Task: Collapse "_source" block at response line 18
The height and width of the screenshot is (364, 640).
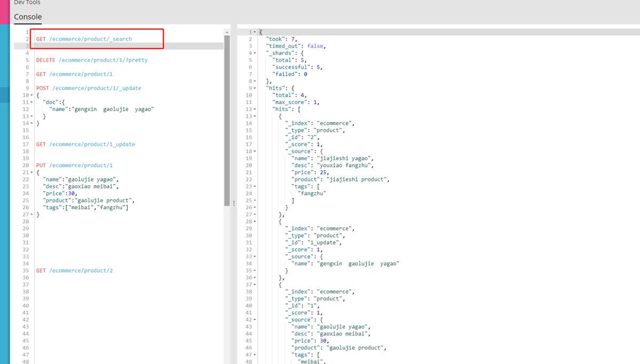Action: click(255, 151)
